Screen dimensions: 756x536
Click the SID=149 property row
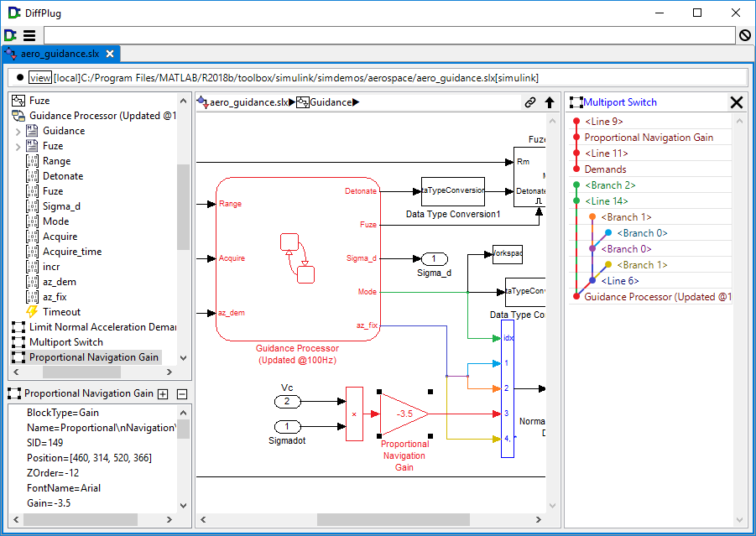point(44,443)
